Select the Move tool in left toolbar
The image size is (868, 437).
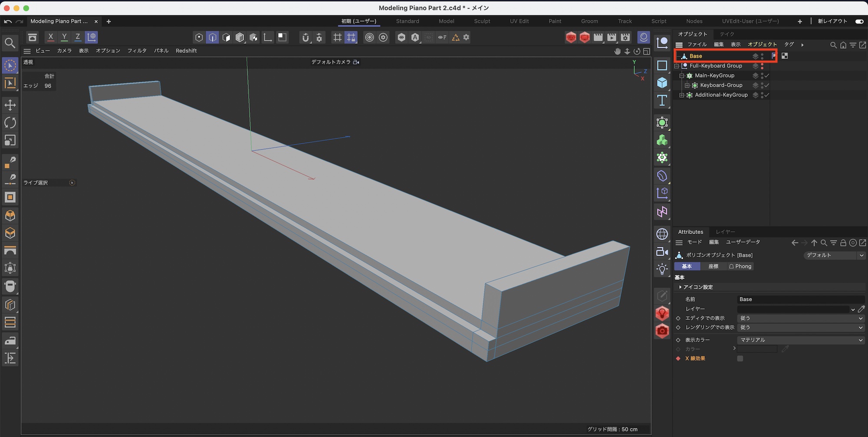(10, 105)
